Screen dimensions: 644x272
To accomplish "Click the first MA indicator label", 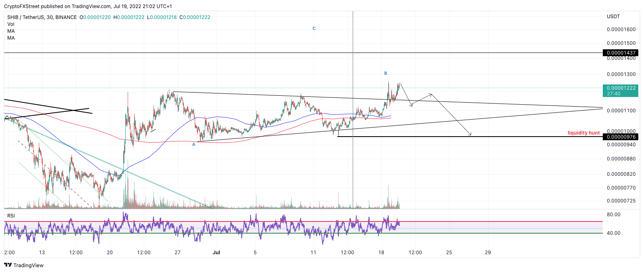I will (x=11, y=31).
